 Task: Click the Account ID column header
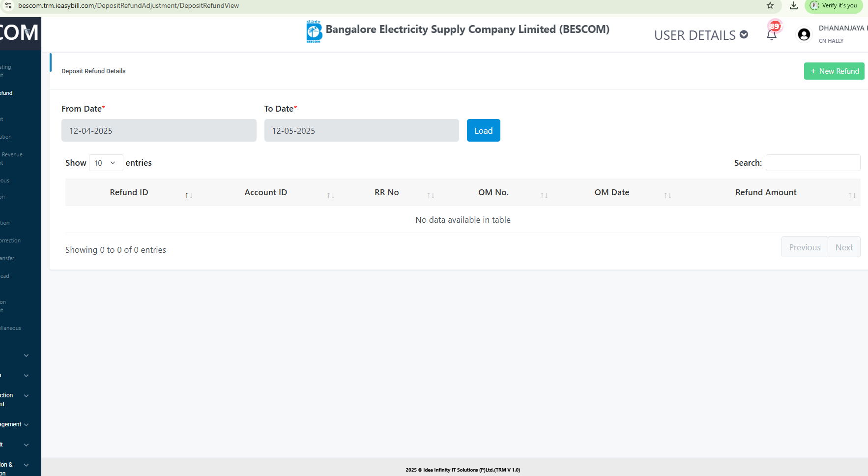(265, 192)
